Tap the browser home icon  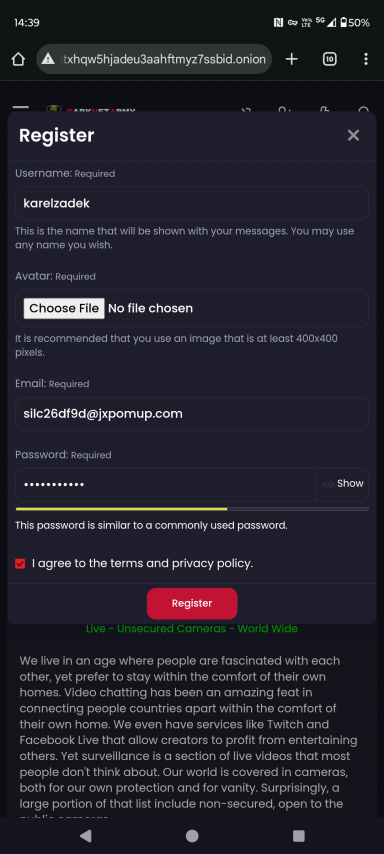tap(18, 59)
